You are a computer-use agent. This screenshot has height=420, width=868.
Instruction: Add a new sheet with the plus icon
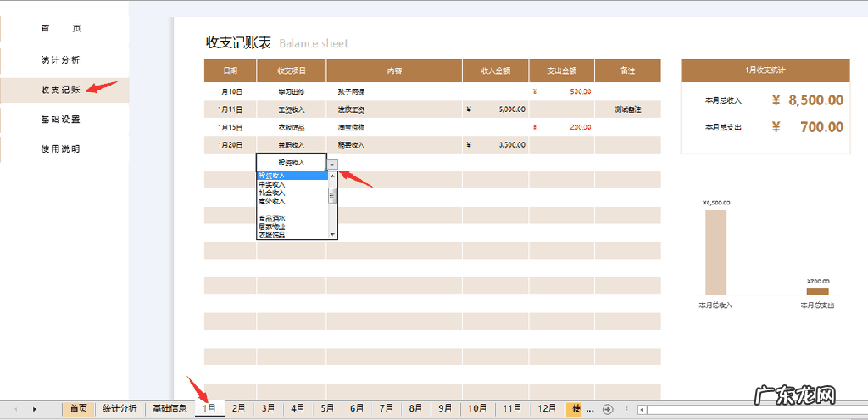608,410
